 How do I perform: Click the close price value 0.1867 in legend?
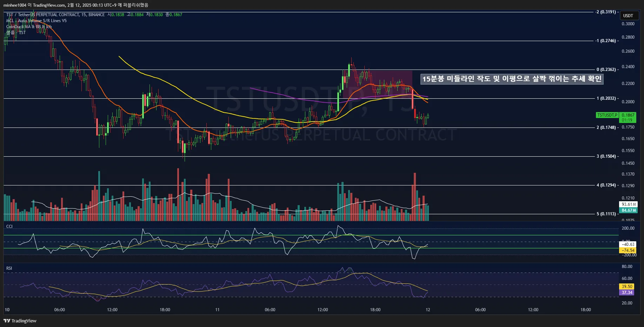click(176, 15)
